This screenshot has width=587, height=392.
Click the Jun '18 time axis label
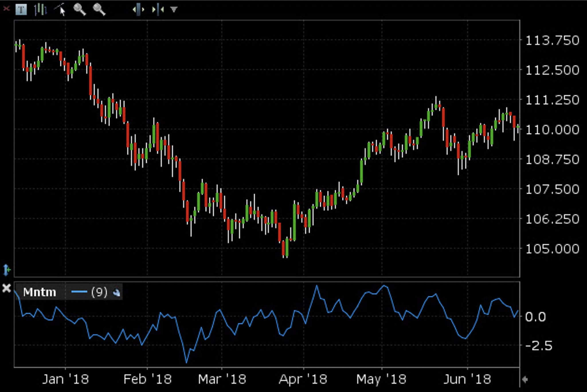tap(467, 379)
